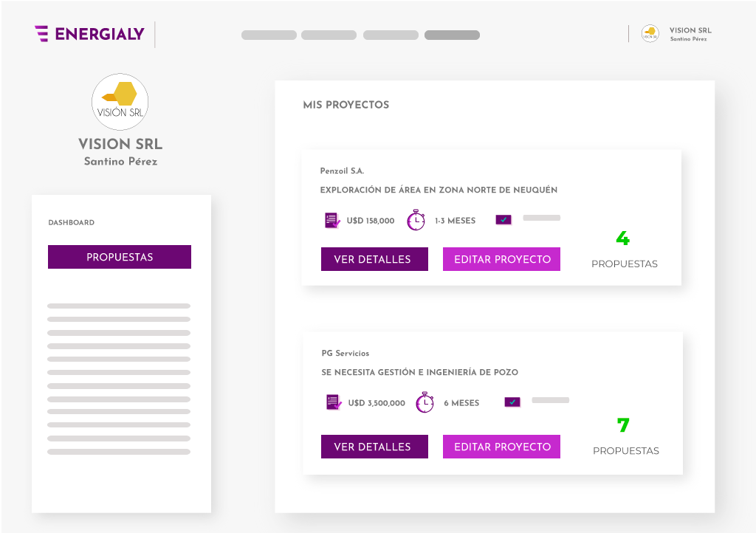Toggle the checkbox in the Penzoil project card
Screen dimensions: 756x533
coord(504,219)
